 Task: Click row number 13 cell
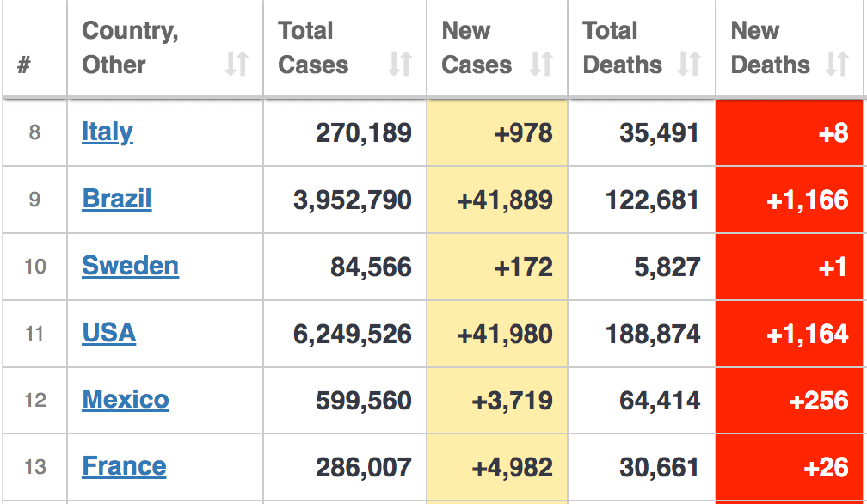[34, 467]
